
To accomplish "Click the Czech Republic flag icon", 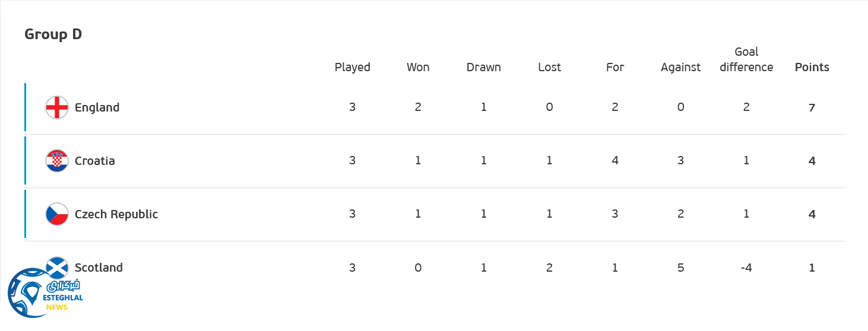I will 57,214.
